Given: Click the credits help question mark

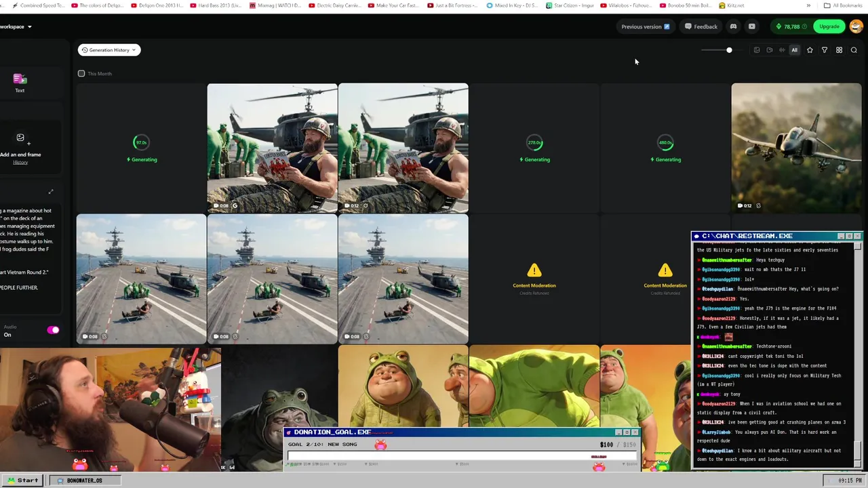Looking at the screenshot, I should [804, 26].
